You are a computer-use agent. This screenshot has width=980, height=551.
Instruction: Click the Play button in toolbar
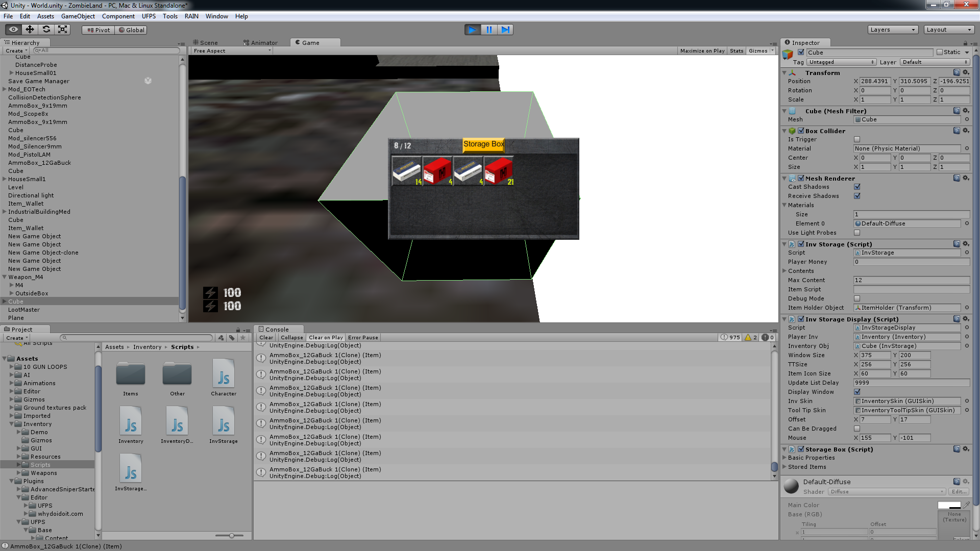point(472,30)
